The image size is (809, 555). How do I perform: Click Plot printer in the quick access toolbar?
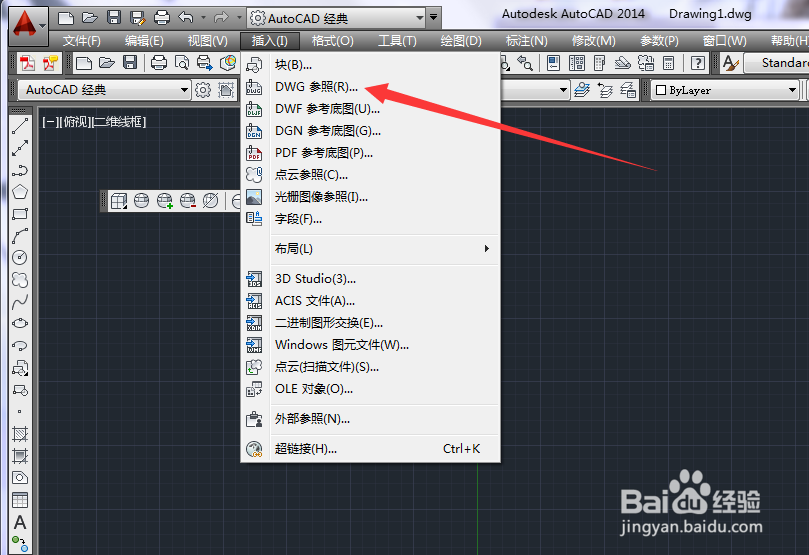[x=162, y=18]
